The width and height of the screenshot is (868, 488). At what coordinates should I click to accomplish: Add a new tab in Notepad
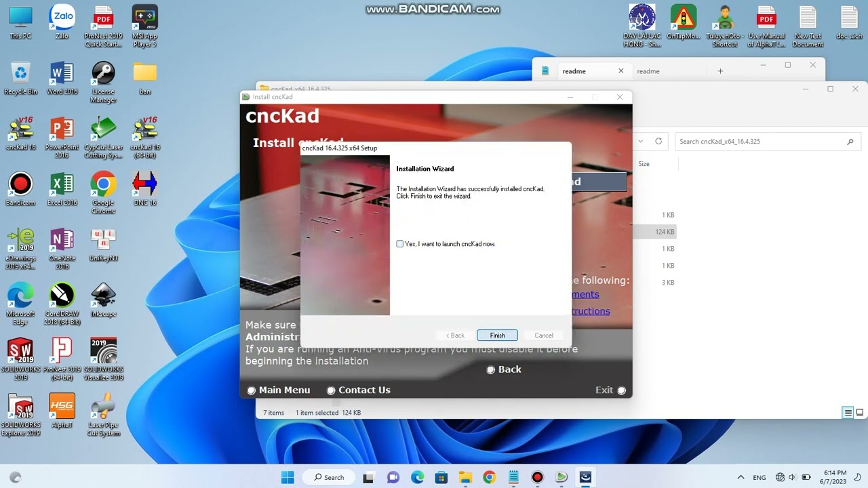[720, 71]
